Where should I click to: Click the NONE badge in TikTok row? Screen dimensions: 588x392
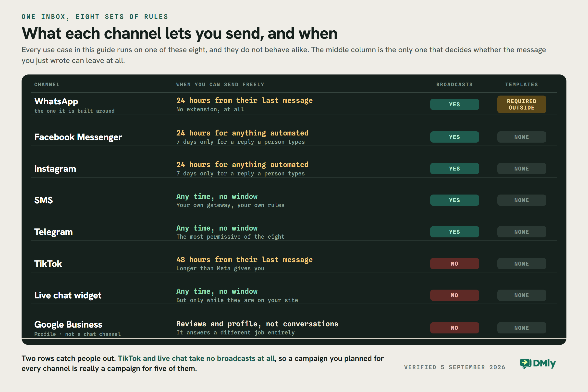tap(522, 264)
